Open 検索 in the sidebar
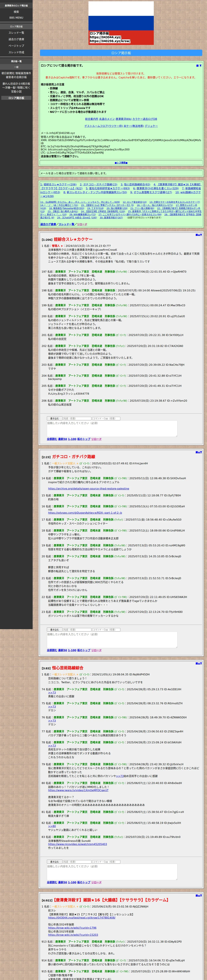Screen dimensions: 207x980 [16, 12]
